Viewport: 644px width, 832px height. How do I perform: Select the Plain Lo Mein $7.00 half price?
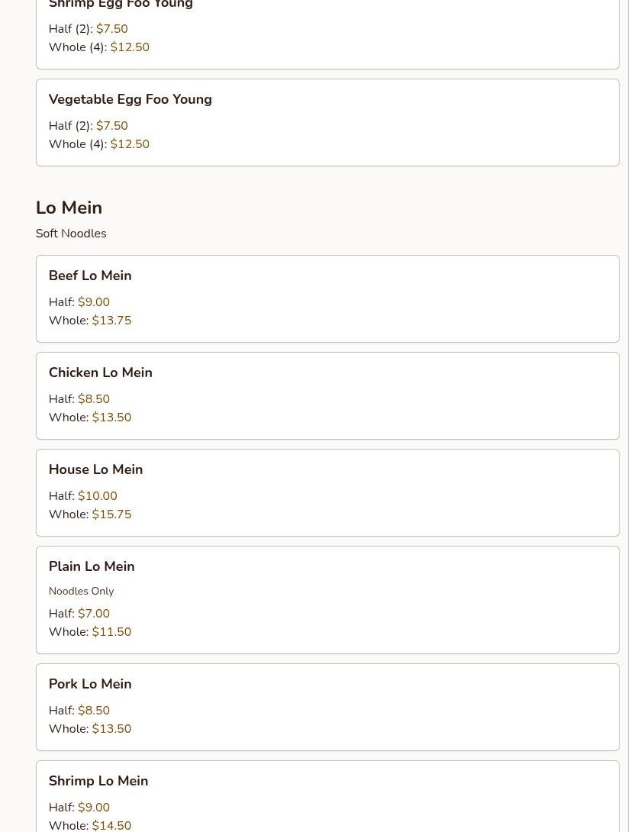[94, 614]
